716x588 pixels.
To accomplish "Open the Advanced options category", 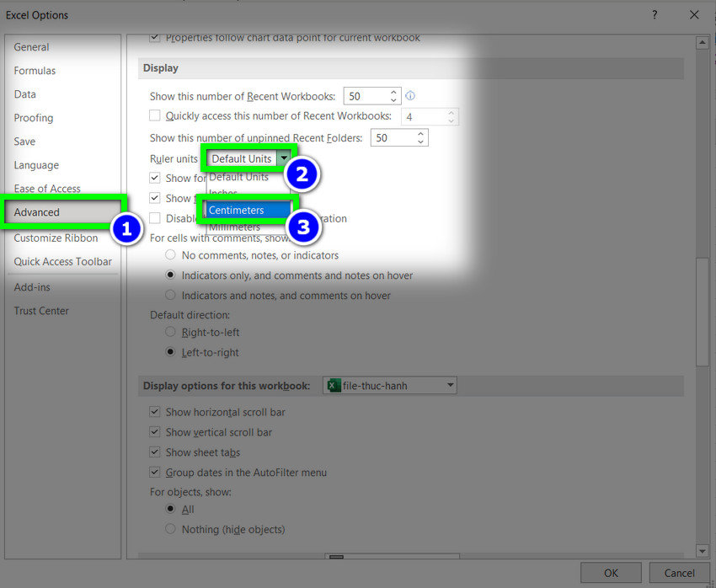I will tap(37, 212).
